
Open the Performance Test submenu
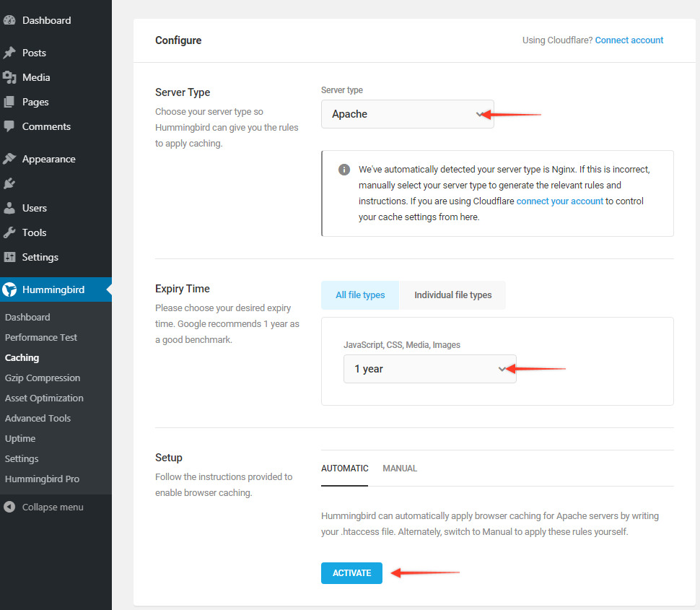(41, 338)
